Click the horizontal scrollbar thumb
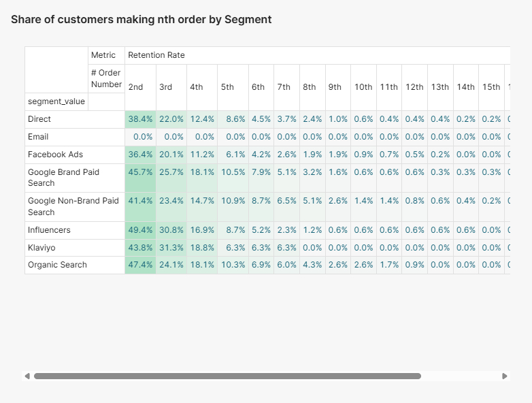 point(227,376)
